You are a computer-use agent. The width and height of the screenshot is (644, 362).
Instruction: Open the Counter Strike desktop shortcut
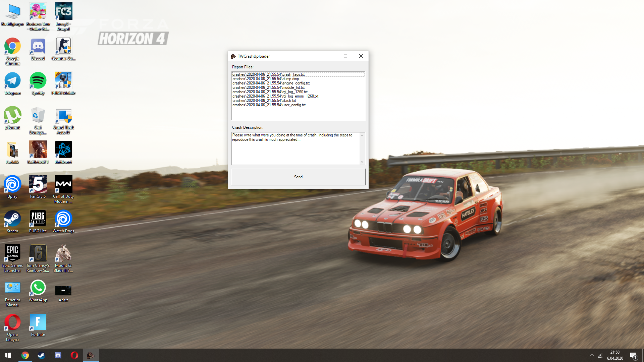coord(63,49)
